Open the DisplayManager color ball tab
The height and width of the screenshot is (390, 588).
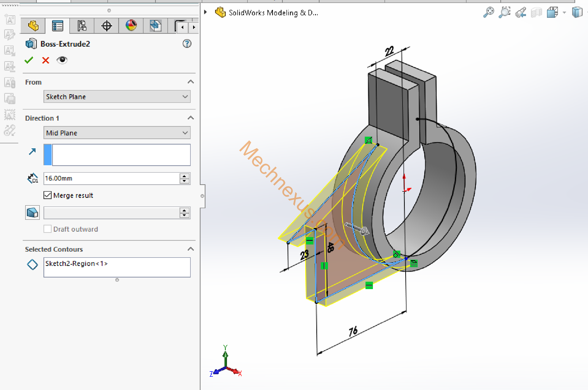131,26
